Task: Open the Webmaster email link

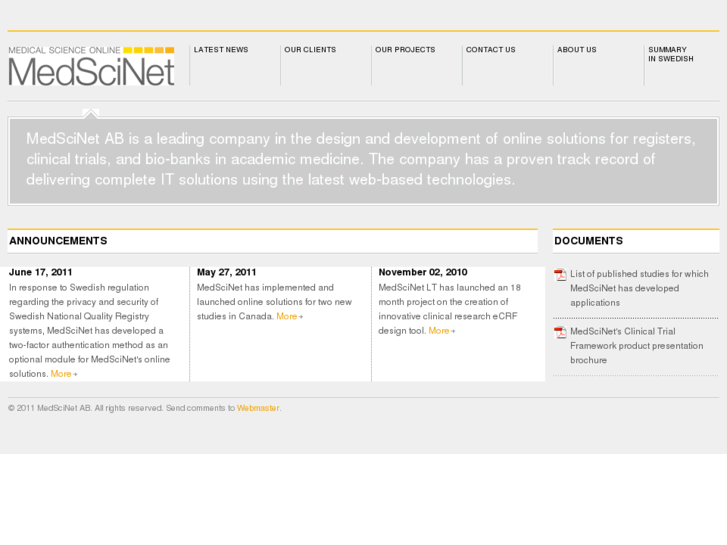Action: pos(258,408)
